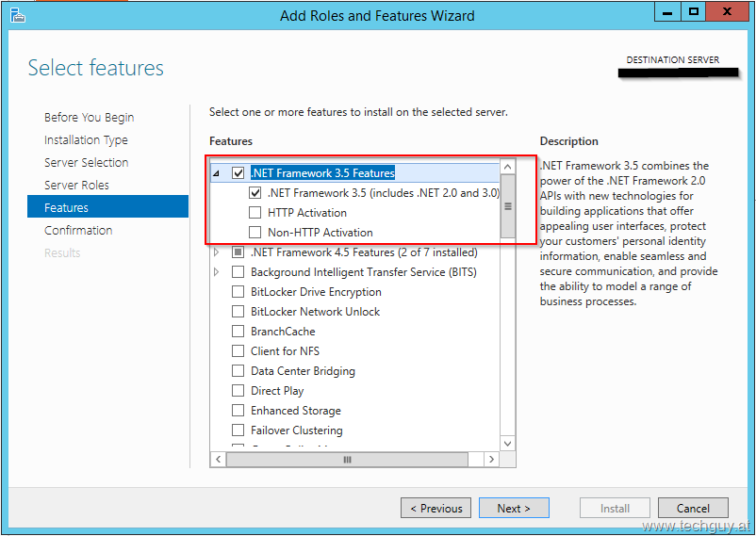Minimize the wizard window
This screenshot has height=536, width=756.
click(667, 12)
